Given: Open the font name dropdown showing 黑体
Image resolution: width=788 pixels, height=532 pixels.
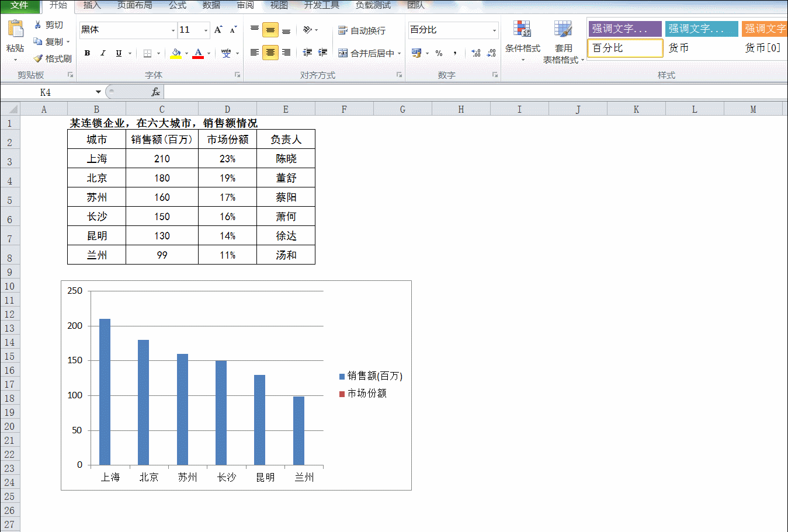Looking at the screenshot, I should 173,30.
